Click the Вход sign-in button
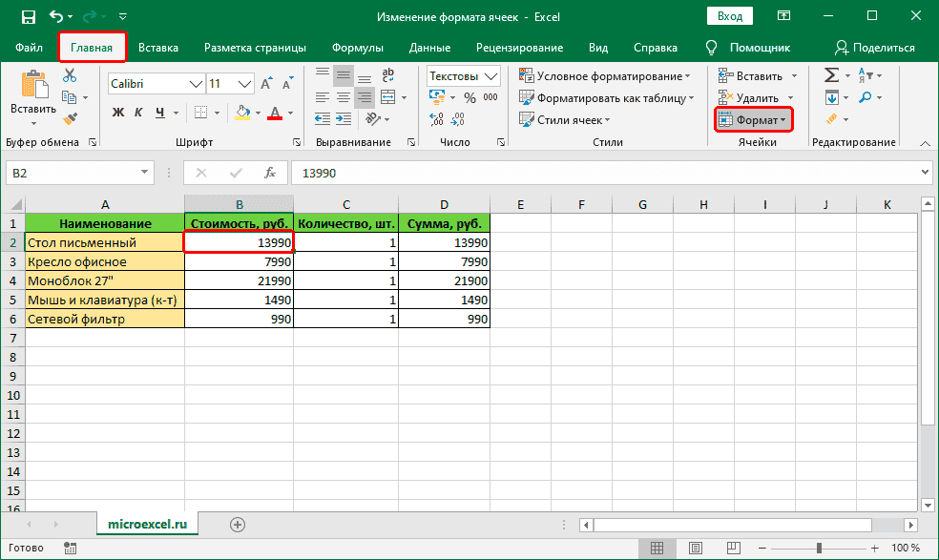 point(729,16)
